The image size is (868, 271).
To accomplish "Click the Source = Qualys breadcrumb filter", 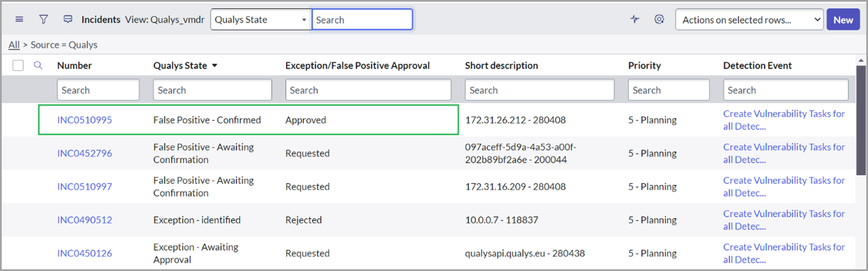I will [64, 45].
